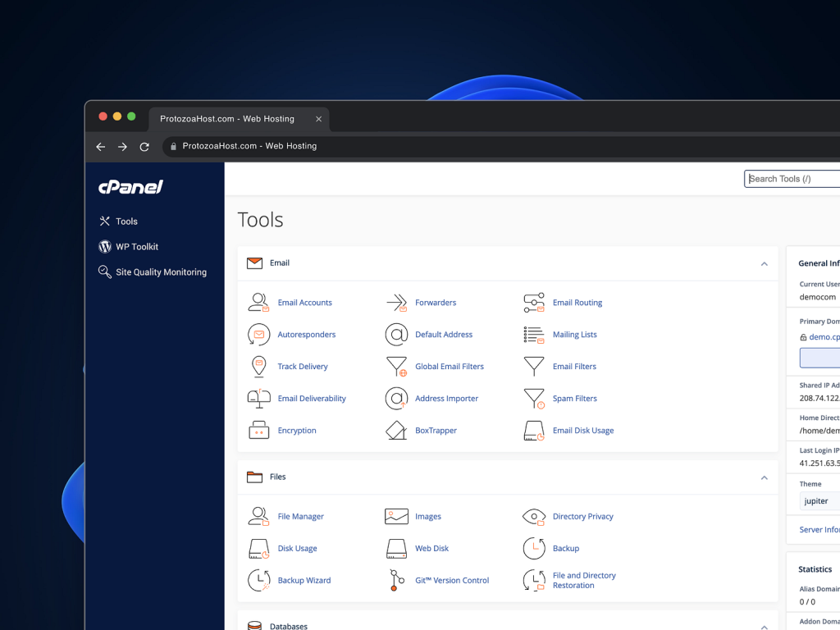The image size is (840, 630).
Task: Click the Email Disk Usage icon
Action: (534, 431)
